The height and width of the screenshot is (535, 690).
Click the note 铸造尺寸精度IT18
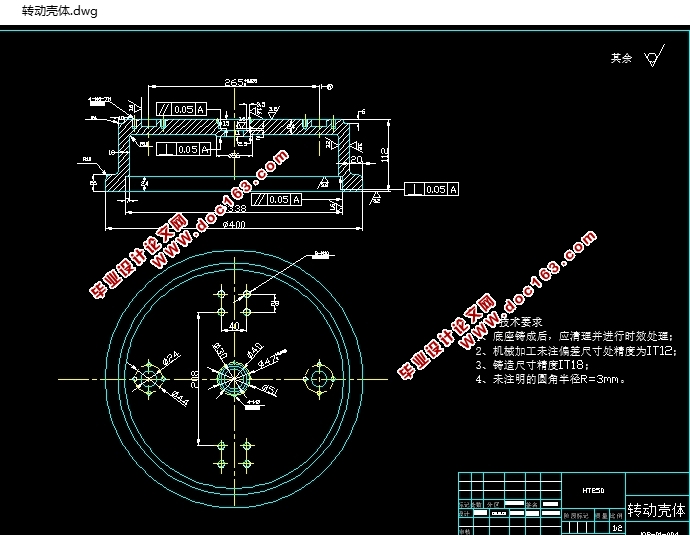tap(532, 365)
